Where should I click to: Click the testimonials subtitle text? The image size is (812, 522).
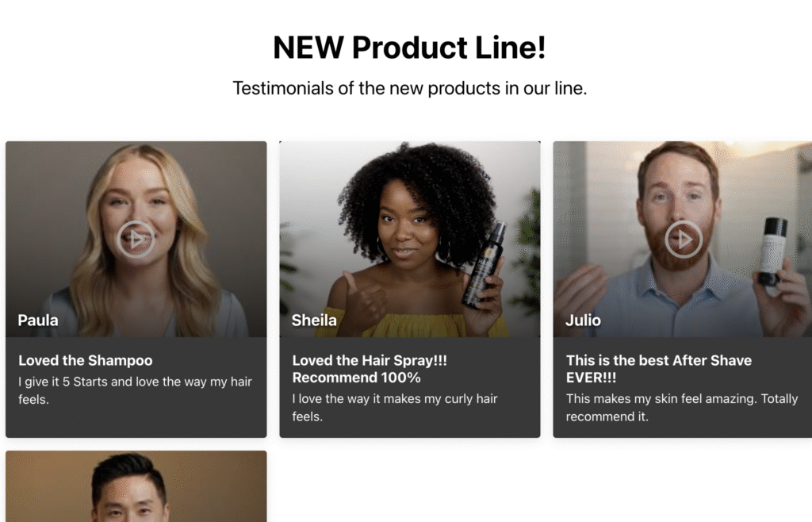point(410,88)
